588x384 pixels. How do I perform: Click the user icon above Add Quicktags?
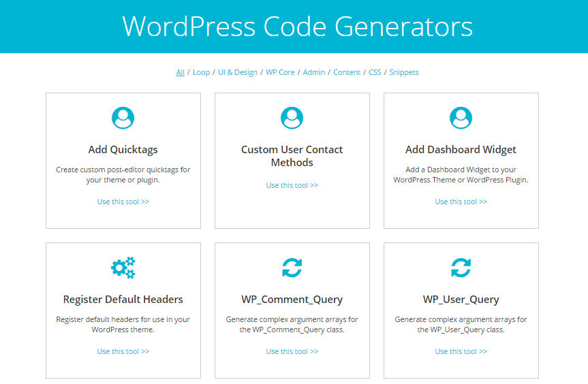(x=123, y=118)
